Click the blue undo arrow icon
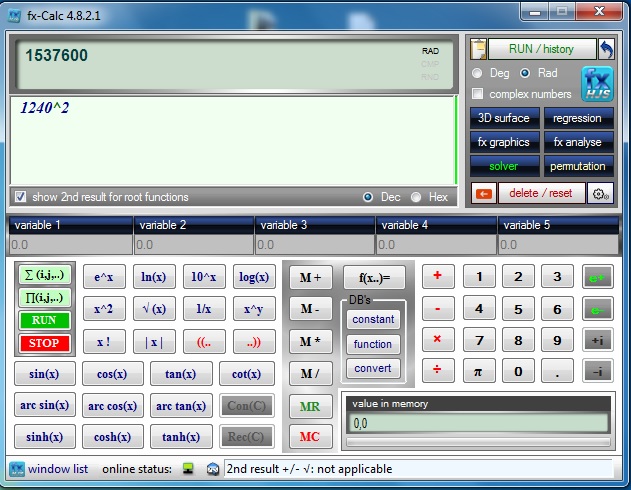 (606, 49)
